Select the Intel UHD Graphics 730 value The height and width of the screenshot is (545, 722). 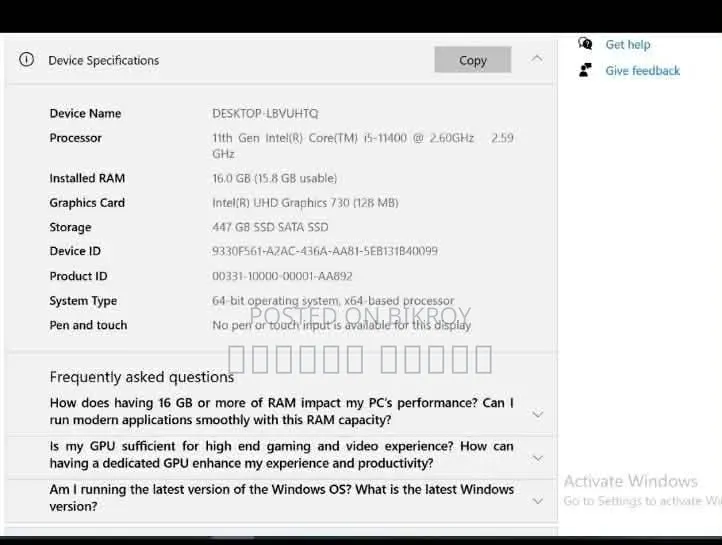305,203
